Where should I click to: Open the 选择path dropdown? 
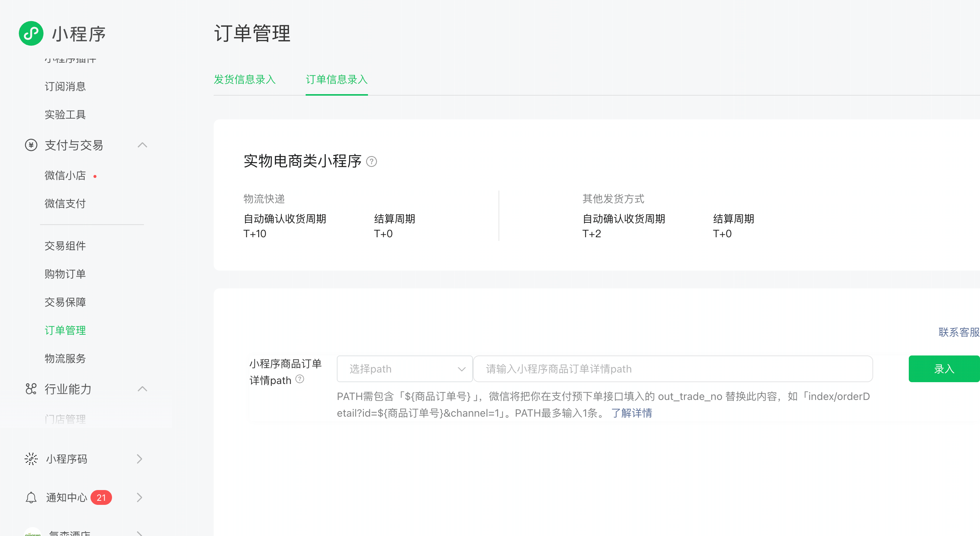pos(404,369)
